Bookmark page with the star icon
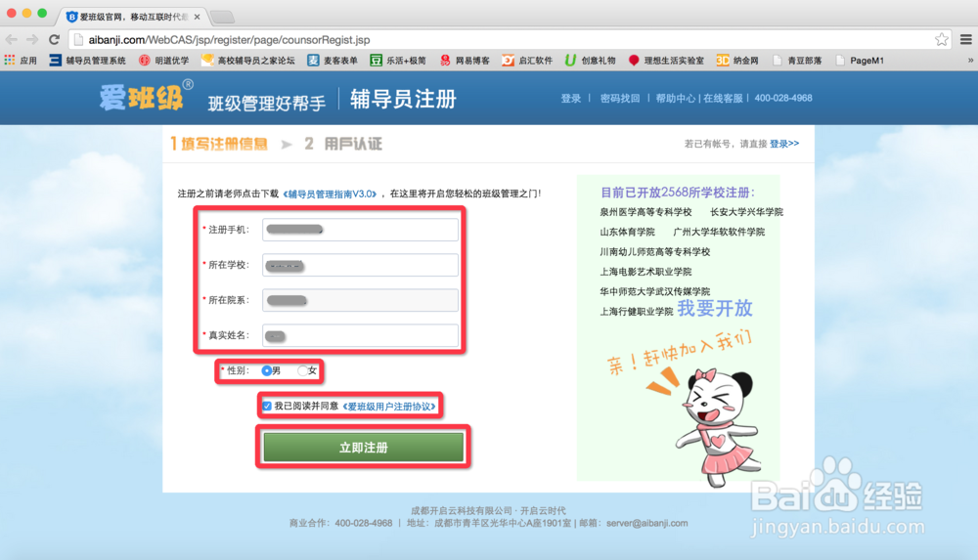This screenshot has width=978, height=560. (941, 40)
